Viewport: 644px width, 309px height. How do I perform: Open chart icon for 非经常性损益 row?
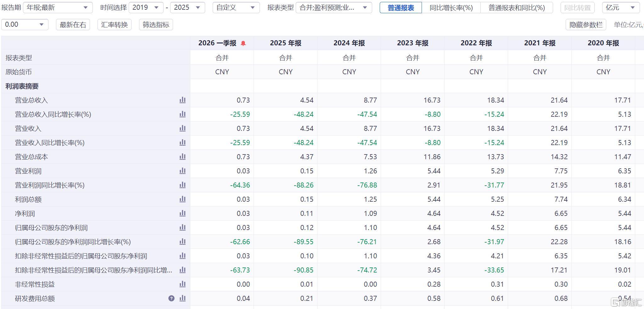click(x=182, y=284)
